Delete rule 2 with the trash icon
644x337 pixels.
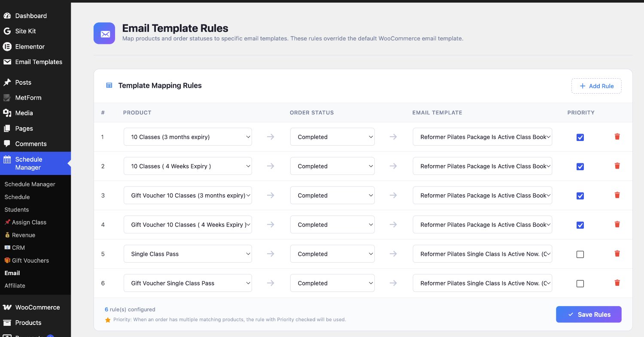[617, 166]
